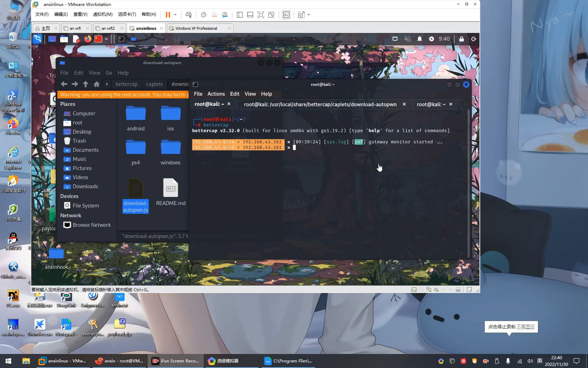
Task: Take a VM snapshot with the clock-plus icon
Action: tap(203, 15)
